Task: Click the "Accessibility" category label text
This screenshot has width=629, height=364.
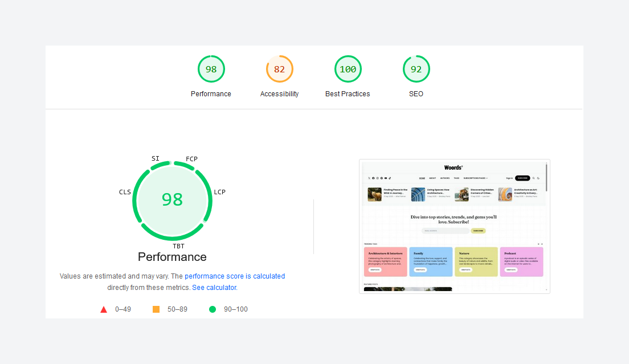Action: (x=279, y=94)
